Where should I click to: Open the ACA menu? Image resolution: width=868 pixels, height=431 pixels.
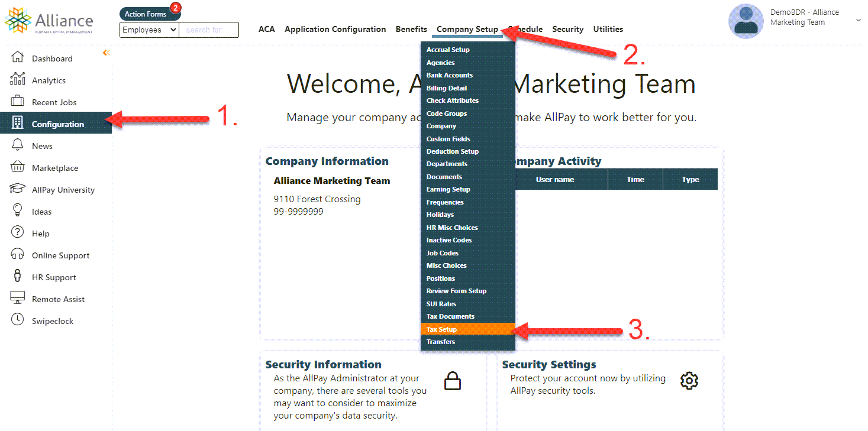pos(267,29)
